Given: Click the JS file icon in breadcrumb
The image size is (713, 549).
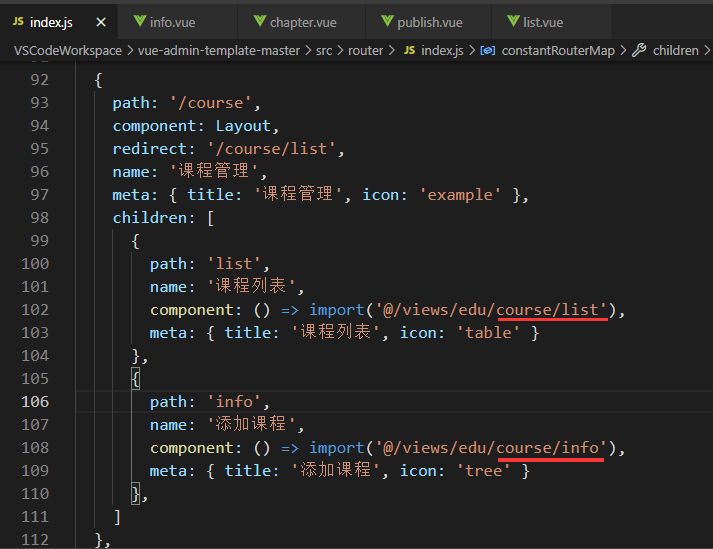Looking at the screenshot, I should tap(409, 50).
